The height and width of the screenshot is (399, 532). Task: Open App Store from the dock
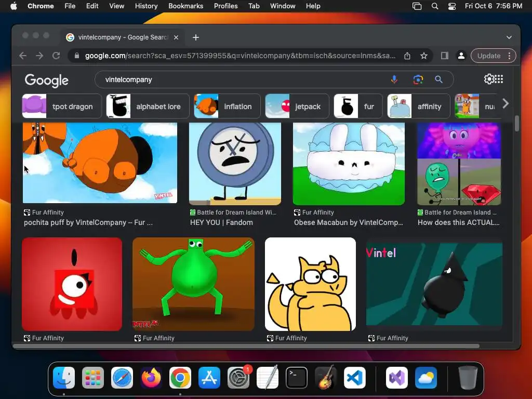[209, 378]
